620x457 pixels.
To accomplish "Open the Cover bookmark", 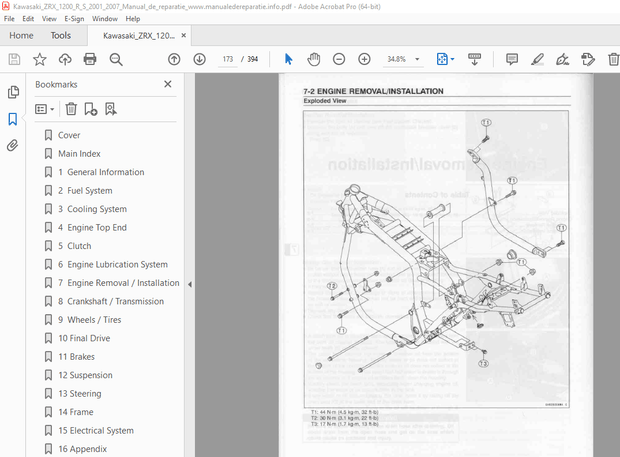I will click(69, 135).
